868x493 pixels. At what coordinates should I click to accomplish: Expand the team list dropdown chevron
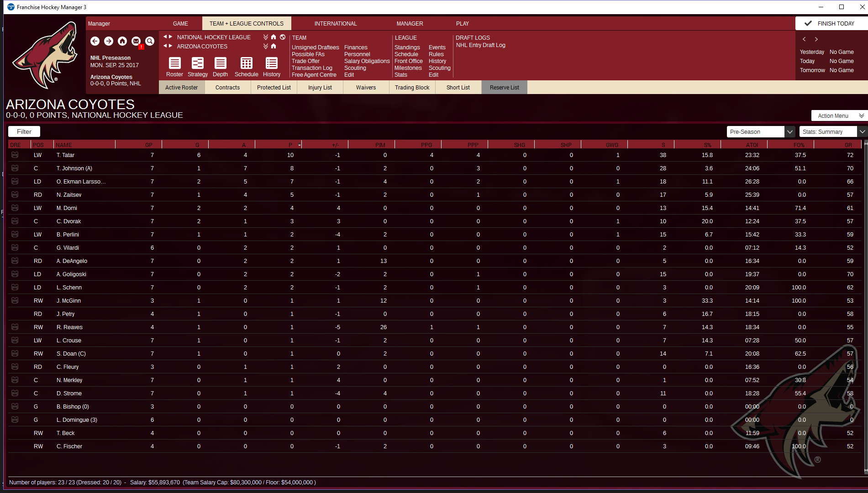tap(266, 46)
